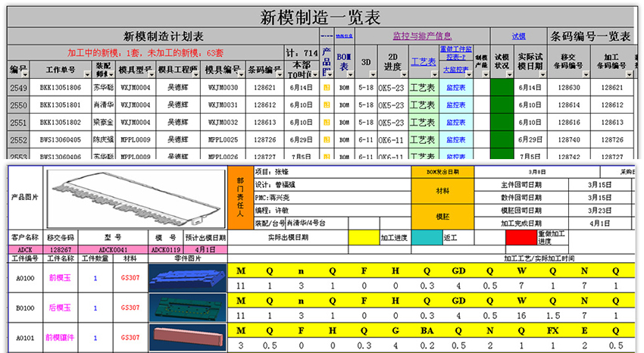Click the 试模 header link
This screenshot has height=353, width=644.
(518, 36)
